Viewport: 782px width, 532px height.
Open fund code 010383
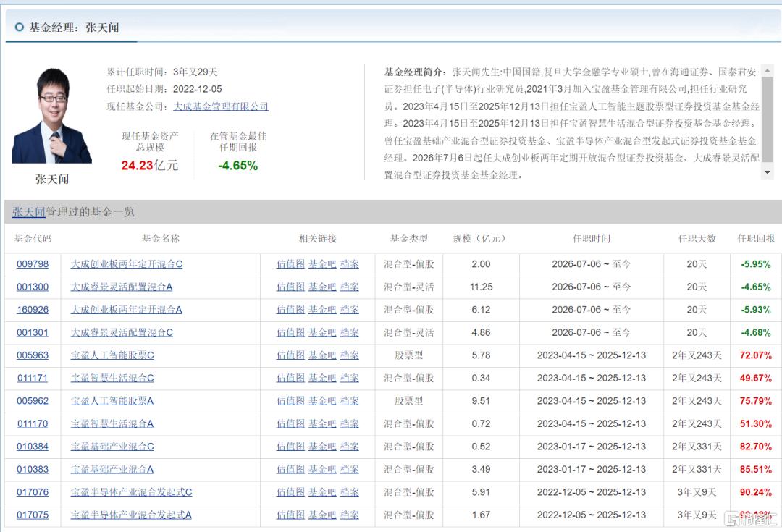click(33, 470)
